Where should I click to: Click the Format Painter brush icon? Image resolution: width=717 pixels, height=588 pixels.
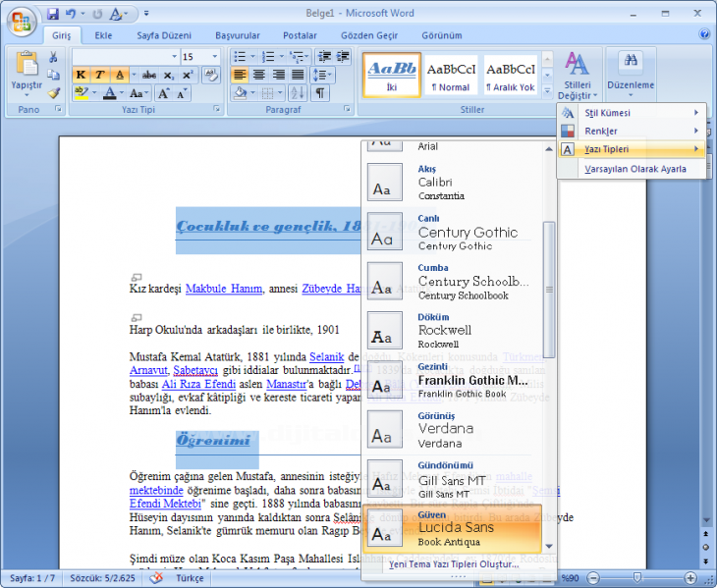pyautogui.click(x=53, y=93)
